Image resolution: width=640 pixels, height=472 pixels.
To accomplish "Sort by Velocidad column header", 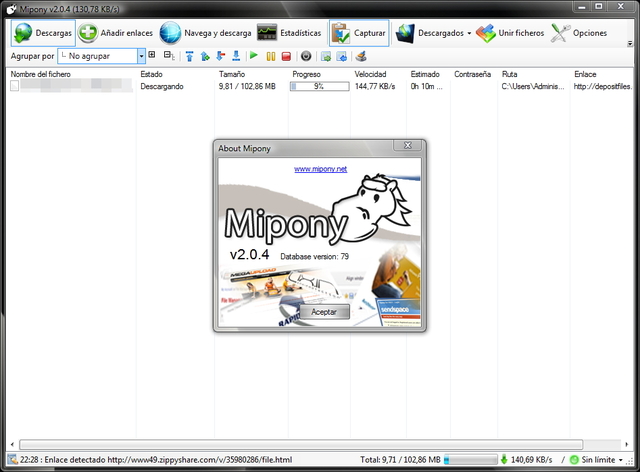I will 370,74.
